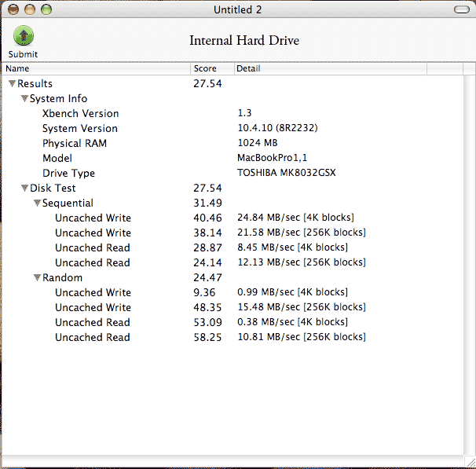The image size is (476, 469).
Task: Select the Physical RAM row
Action: (233, 143)
